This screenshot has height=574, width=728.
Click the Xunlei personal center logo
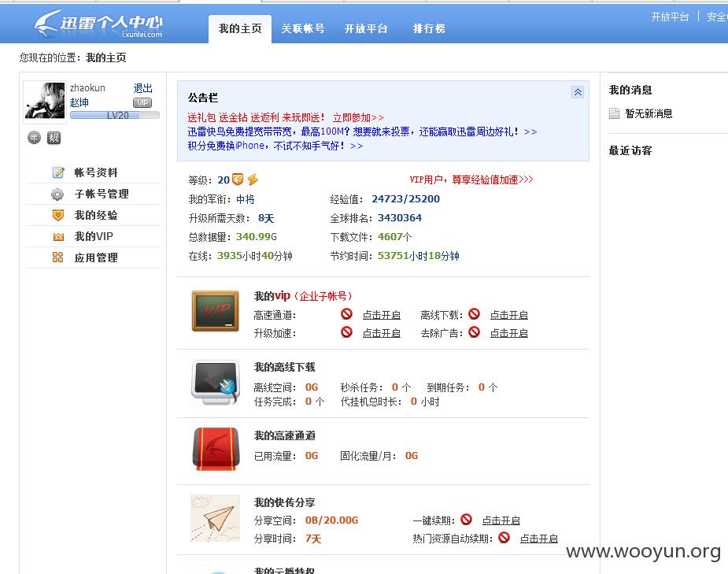pos(99,24)
